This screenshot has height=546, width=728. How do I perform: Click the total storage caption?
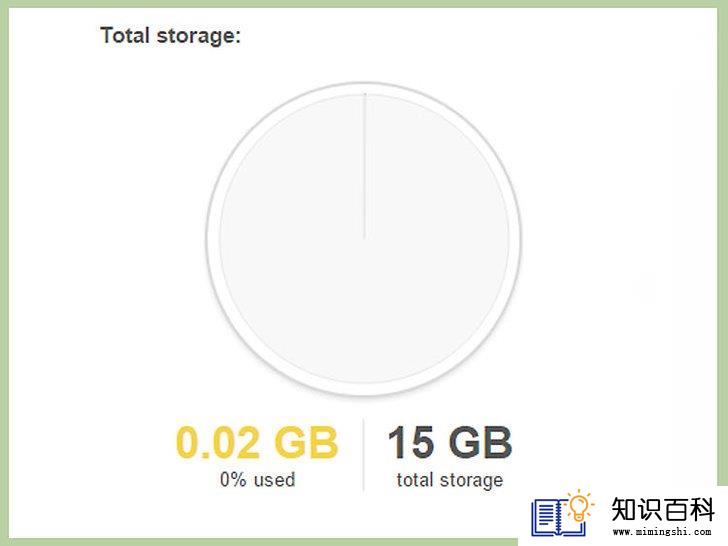coord(450,480)
